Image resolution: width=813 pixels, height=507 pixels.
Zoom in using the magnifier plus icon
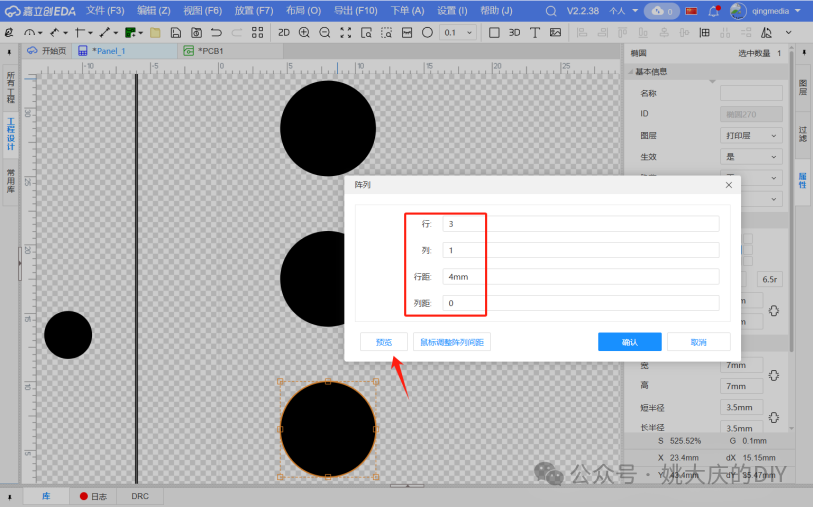point(304,32)
